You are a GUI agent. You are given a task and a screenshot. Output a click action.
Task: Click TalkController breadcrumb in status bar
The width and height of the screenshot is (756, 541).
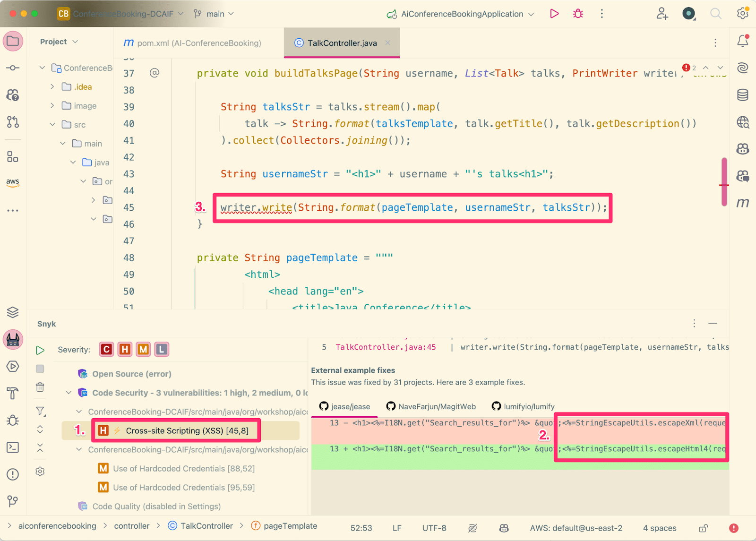[x=201, y=526]
